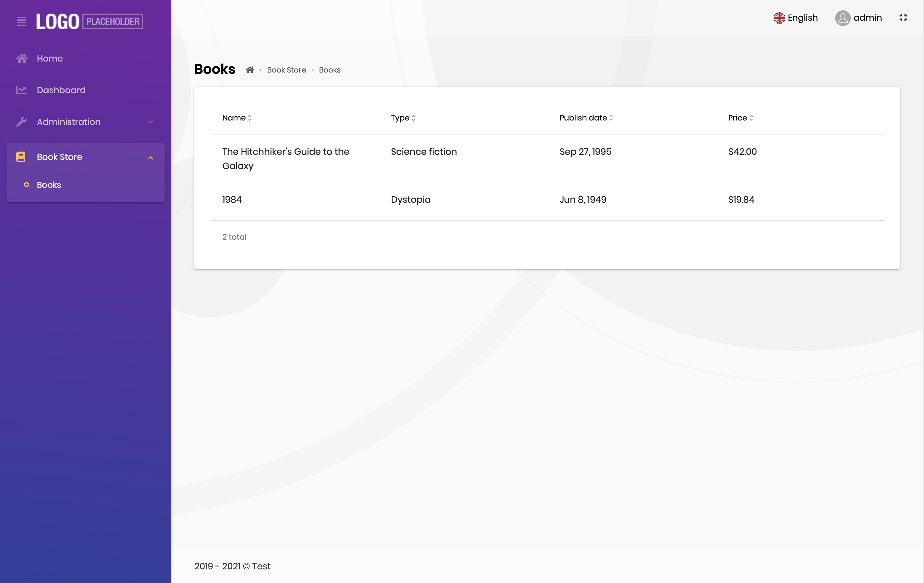Click the hamburger menu icon beside the logo
Viewport: 924px width, 583px height.
coord(21,21)
